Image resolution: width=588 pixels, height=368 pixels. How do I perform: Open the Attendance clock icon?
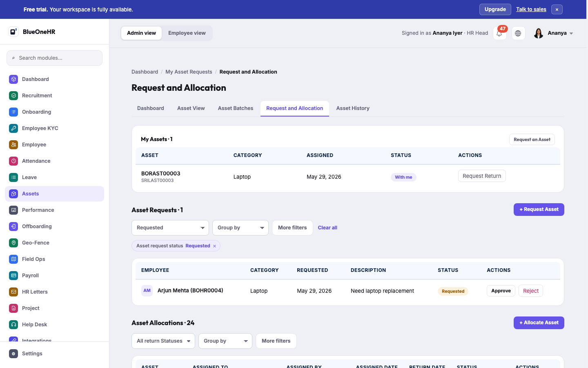[x=13, y=161]
